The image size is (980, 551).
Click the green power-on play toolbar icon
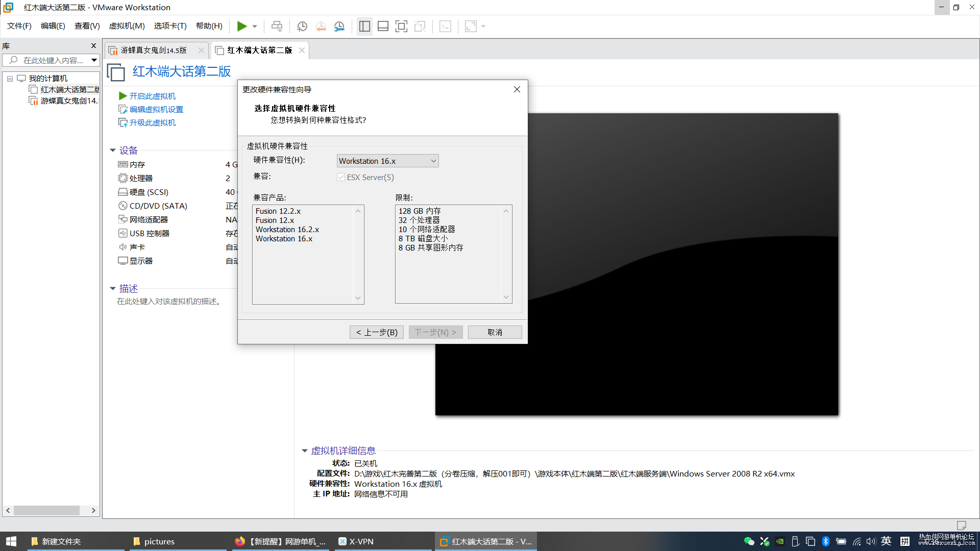click(x=242, y=26)
